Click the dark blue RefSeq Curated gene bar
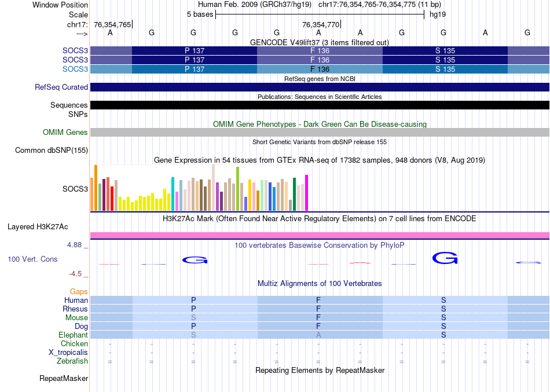This screenshot has height=392, width=550. click(320, 87)
